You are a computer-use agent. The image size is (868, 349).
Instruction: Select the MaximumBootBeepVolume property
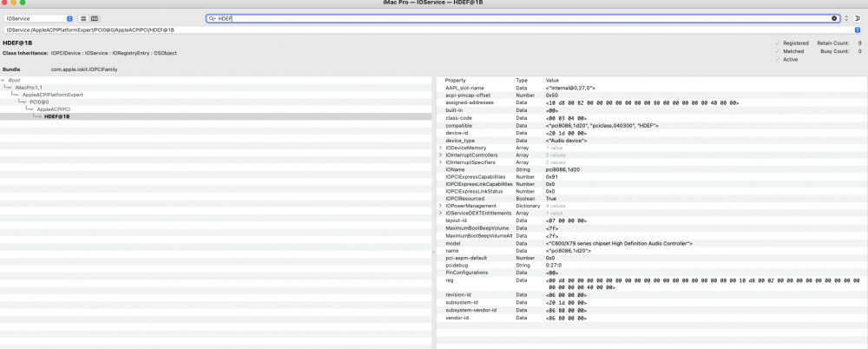pos(652,228)
